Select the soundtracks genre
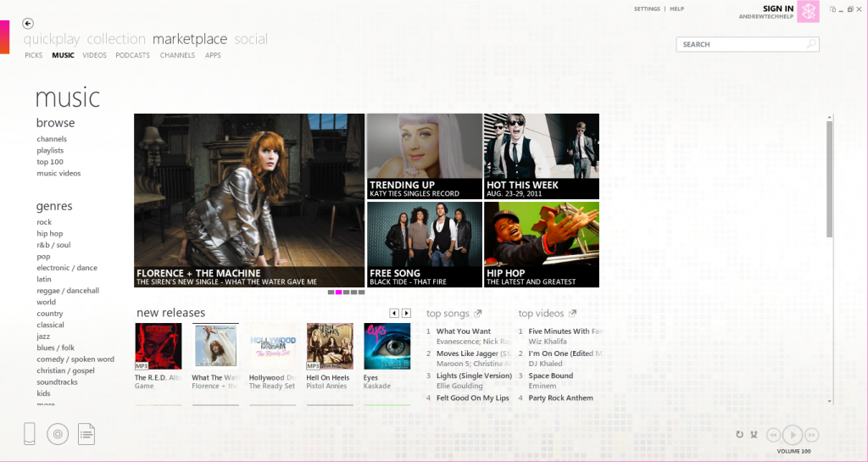Viewport: 868px width, 462px height. [x=57, y=381]
